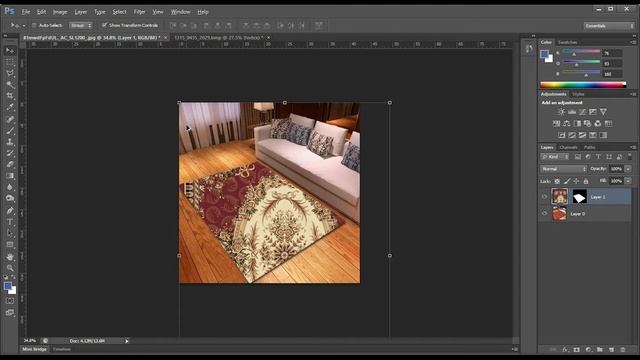Open the collapsed History panel icon
This screenshot has width=640, height=360.
click(x=529, y=49)
